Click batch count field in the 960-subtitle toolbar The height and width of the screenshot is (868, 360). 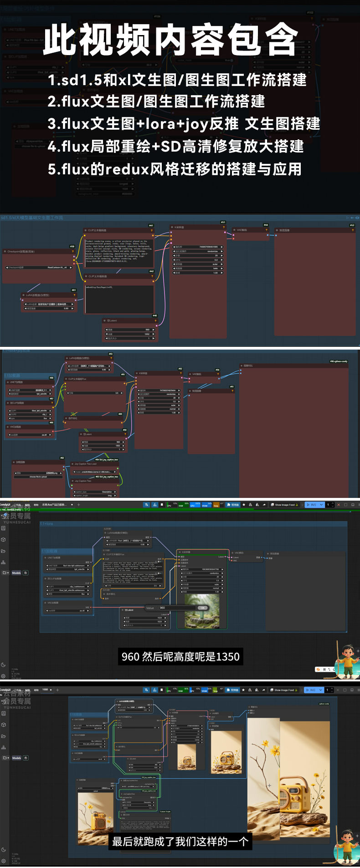pos(329,505)
